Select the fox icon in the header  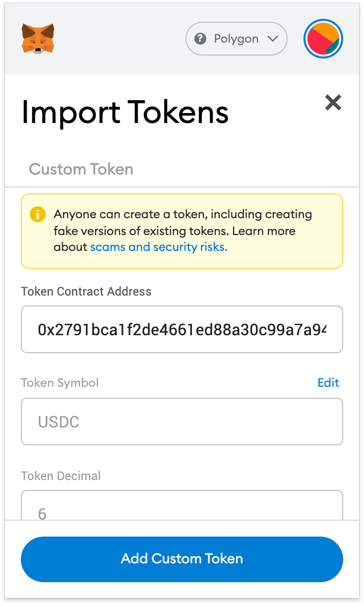point(37,39)
